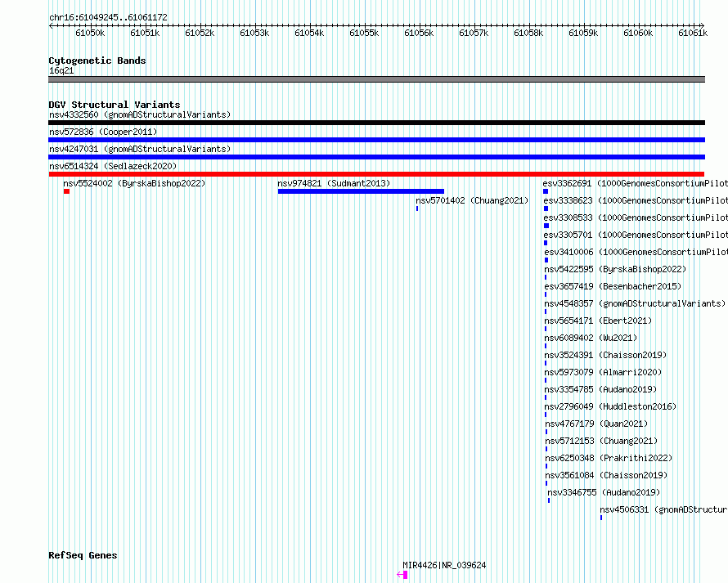The width and height of the screenshot is (728, 583).
Task: Open the nsv4247031 (gnomADStructuralVariants) label
Action: [x=140, y=149]
